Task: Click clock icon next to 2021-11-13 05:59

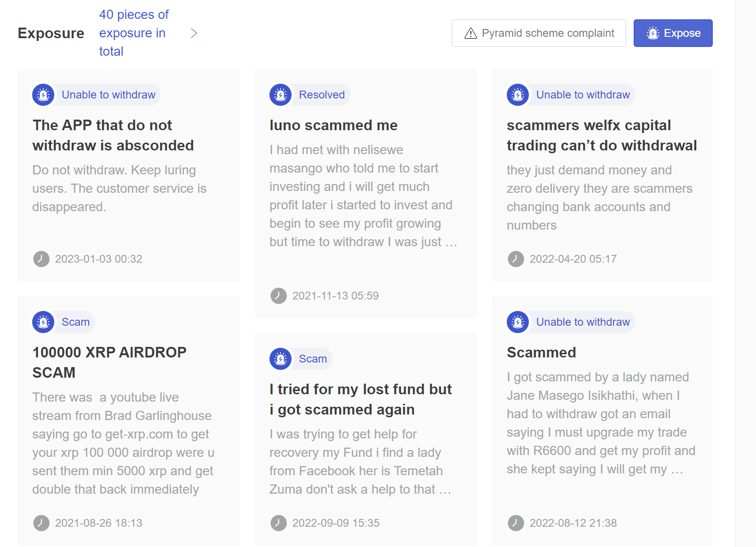Action: pyautogui.click(x=279, y=296)
